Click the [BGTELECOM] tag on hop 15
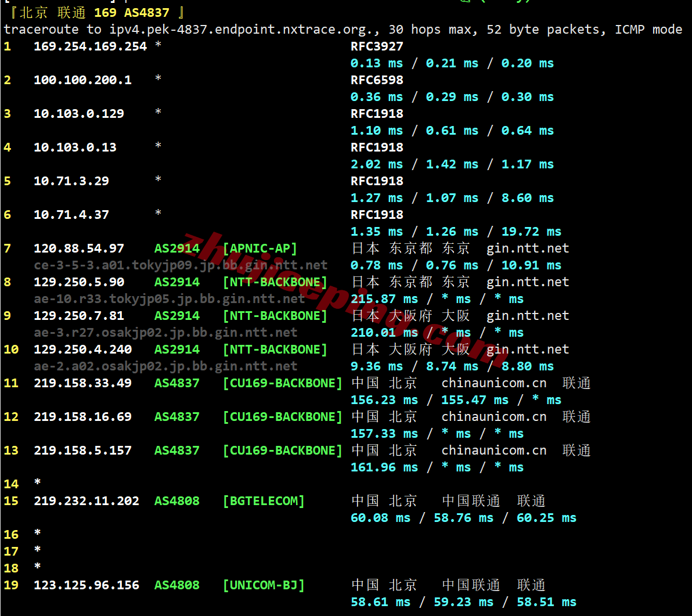 click(x=264, y=501)
